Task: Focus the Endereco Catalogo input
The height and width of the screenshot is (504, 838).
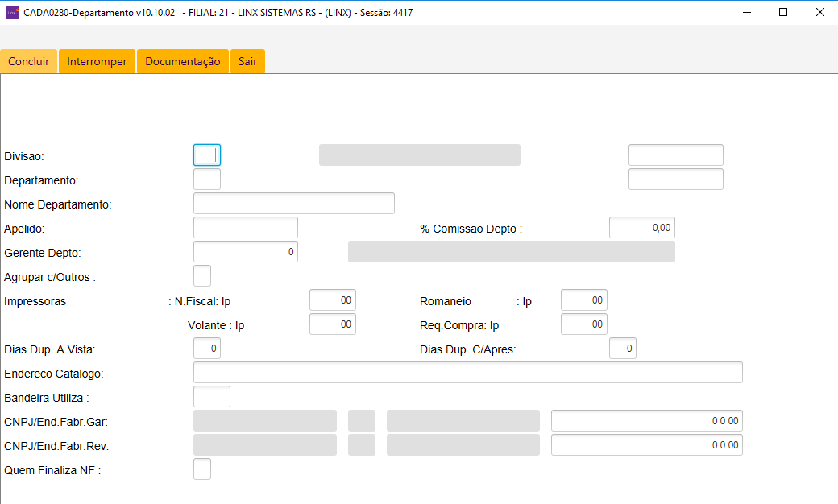Action: point(467,372)
